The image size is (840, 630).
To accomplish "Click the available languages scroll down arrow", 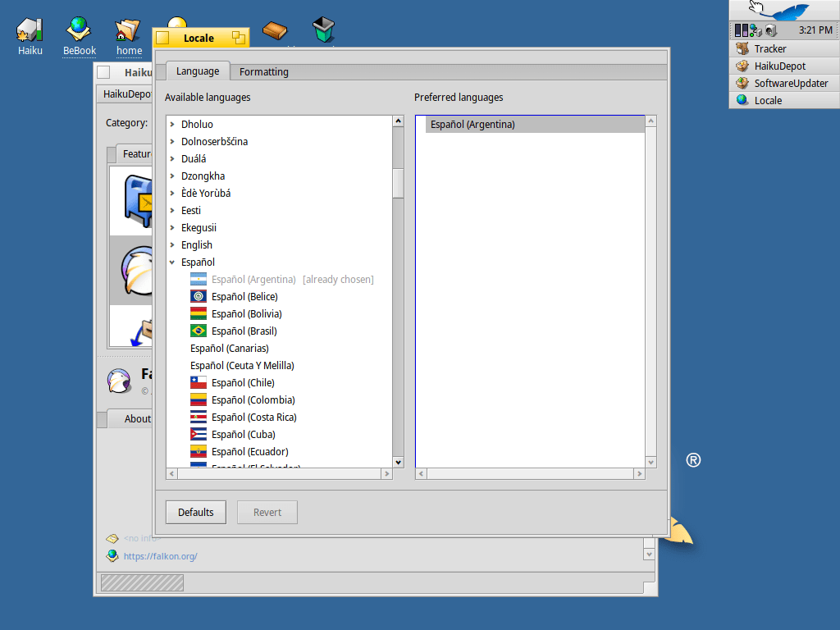I will click(398, 463).
